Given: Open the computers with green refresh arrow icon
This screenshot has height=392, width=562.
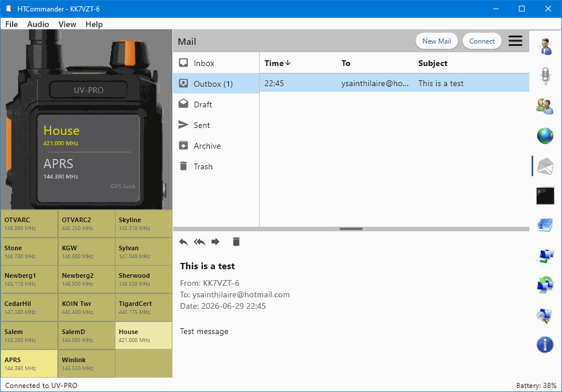Looking at the screenshot, I should click(x=545, y=285).
